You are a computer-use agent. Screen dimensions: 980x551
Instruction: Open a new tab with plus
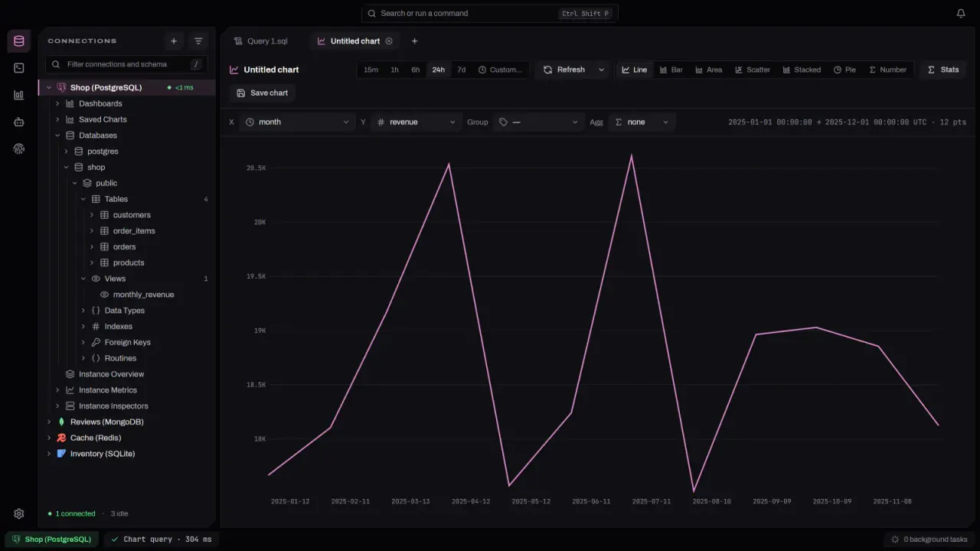click(414, 41)
